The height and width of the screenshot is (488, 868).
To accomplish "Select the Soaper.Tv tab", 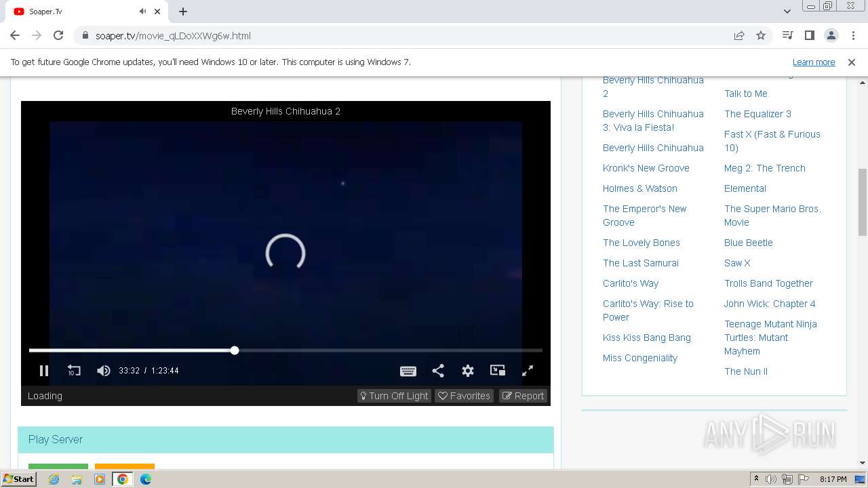I will click(x=87, y=12).
